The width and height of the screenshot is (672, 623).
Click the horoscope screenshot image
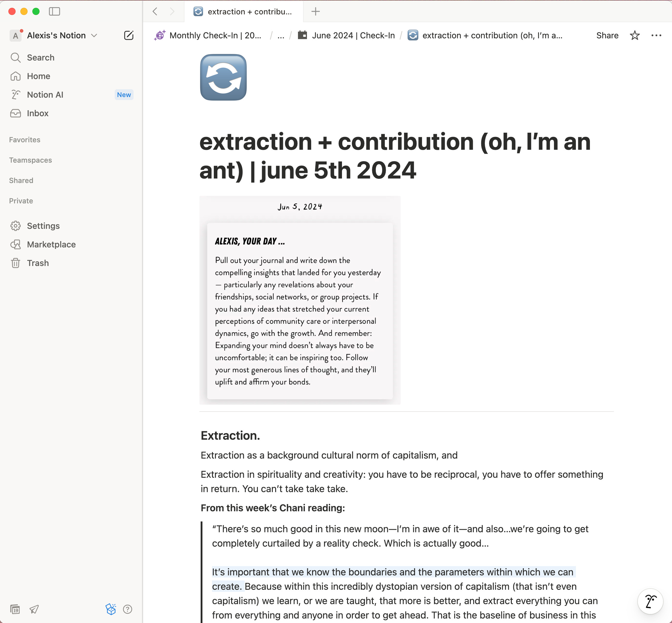click(x=299, y=300)
